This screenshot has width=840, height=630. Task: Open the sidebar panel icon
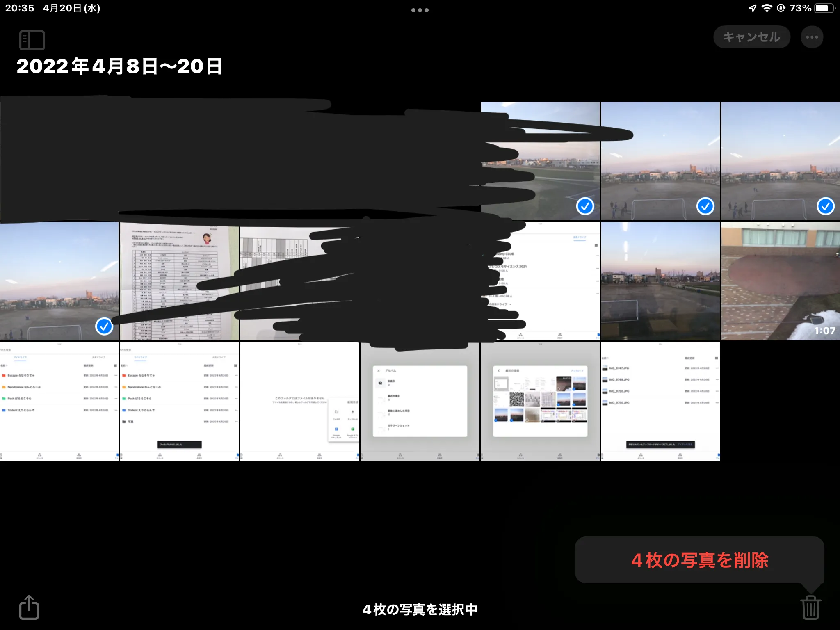(x=32, y=40)
